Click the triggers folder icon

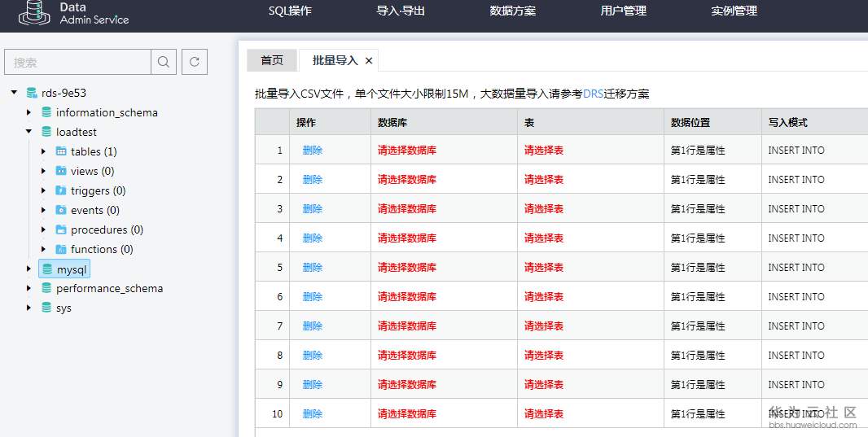coord(61,190)
